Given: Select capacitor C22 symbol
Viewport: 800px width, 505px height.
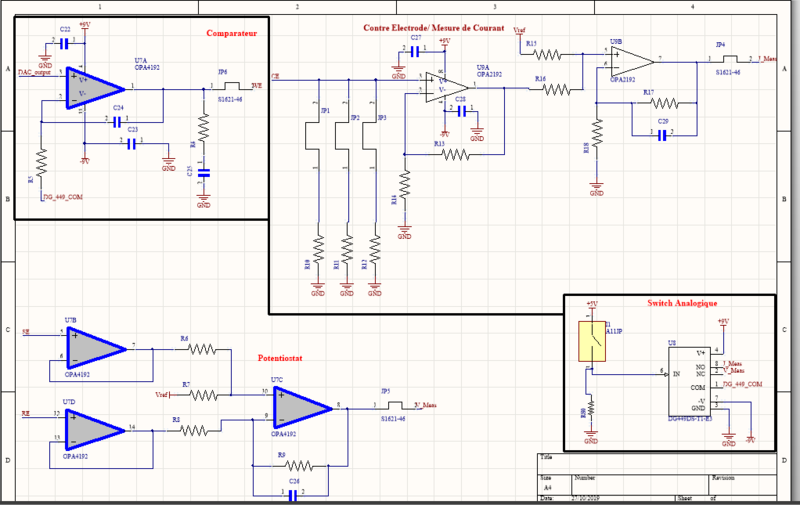Looking at the screenshot, I should pos(64,43).
